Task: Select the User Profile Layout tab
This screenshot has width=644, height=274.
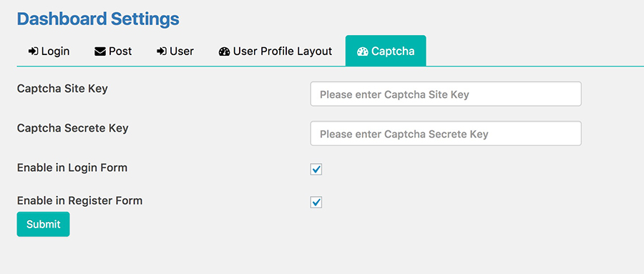Action: click(275, 52)
